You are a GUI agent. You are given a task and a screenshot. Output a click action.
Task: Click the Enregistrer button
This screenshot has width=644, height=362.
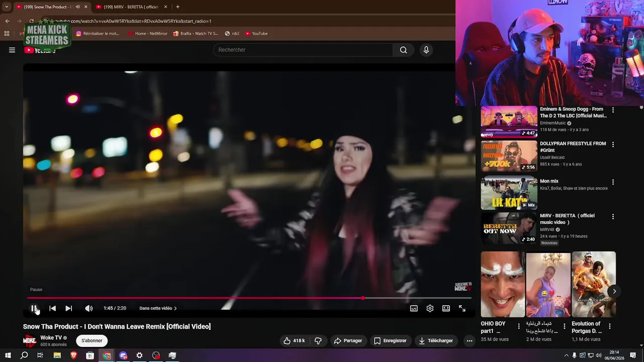(390, 340)
